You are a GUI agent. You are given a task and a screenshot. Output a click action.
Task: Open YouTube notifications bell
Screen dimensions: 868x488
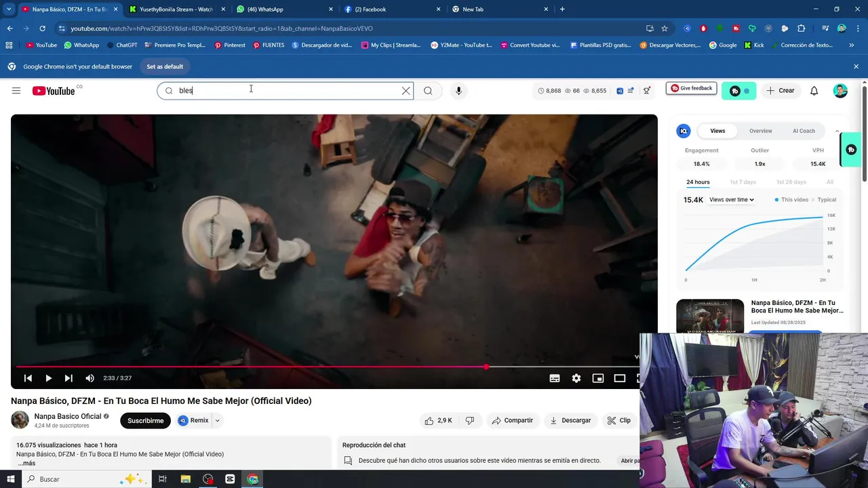(814, 91)
